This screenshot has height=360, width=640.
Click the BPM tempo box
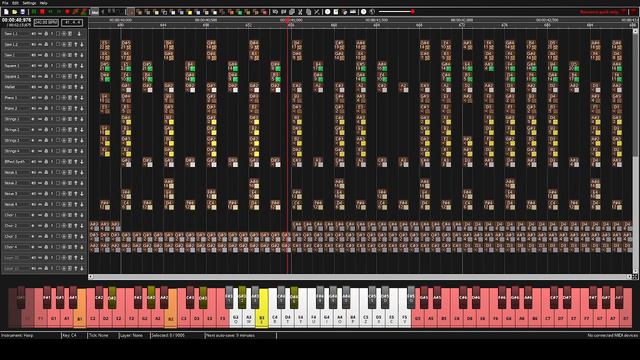[46, 22]
